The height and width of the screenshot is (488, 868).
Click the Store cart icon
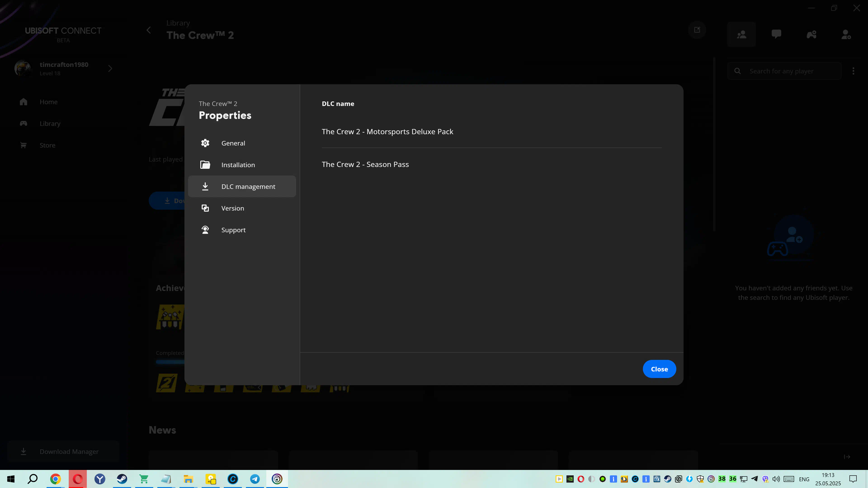coord(23,145)
